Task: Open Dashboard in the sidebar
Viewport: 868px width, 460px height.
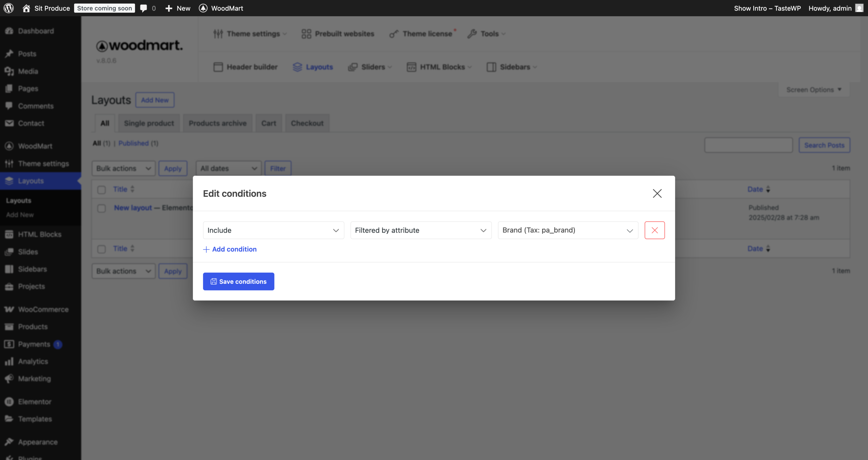Action: coord(40,31)
